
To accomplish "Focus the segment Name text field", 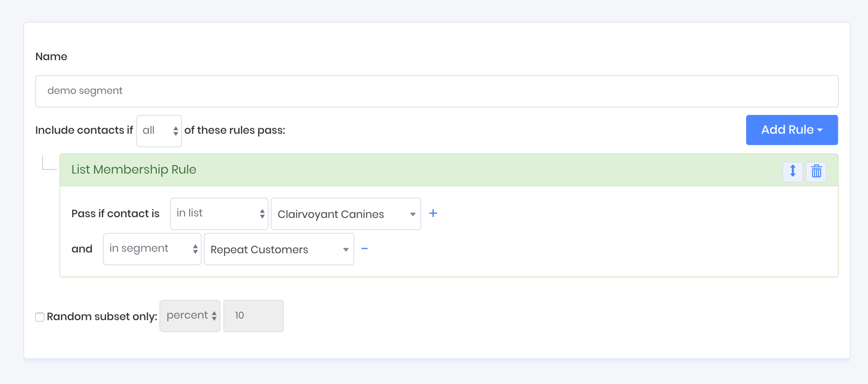I will tap(437, 91).
